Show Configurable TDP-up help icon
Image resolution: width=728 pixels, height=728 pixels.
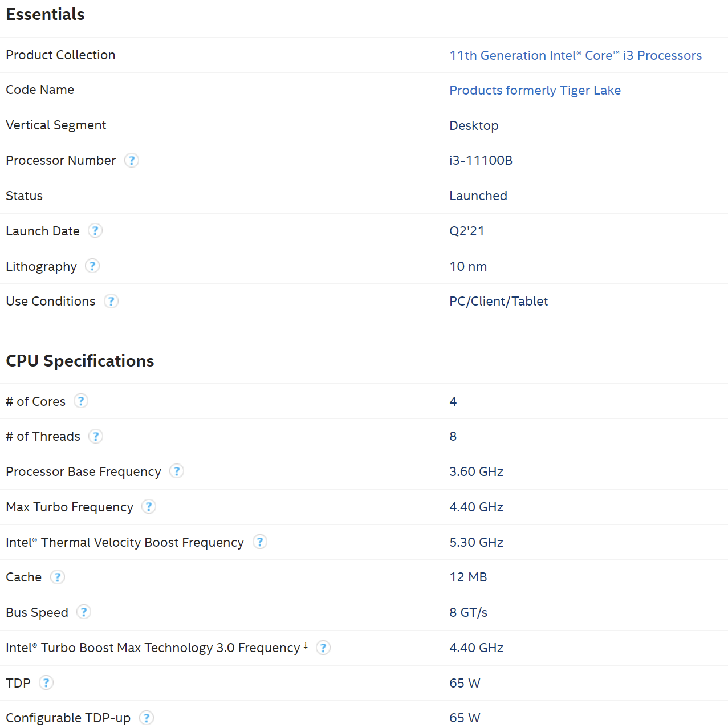coord(147,718)
